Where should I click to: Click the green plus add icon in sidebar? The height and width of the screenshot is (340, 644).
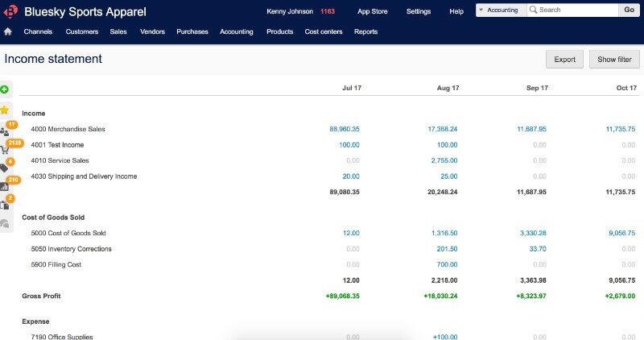[x=5, y=89]
